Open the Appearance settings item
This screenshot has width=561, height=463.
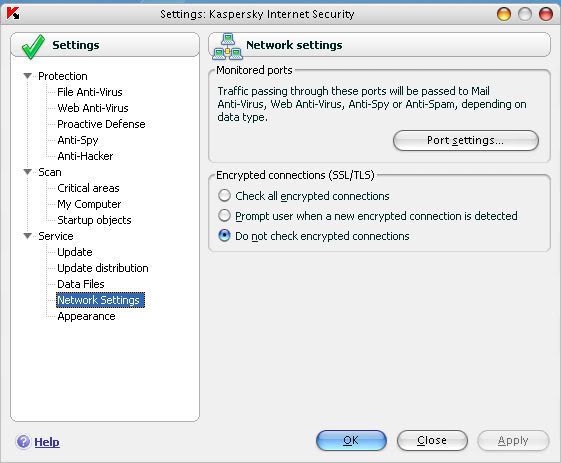pos(86,316)
